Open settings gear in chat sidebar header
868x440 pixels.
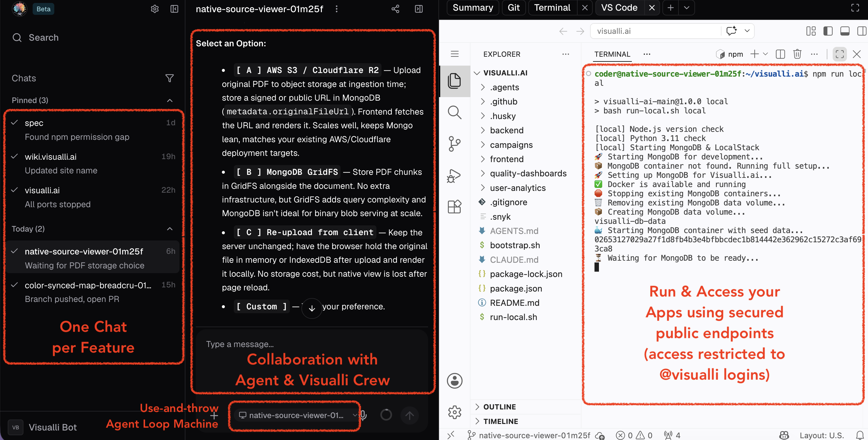pyautogui.click(x=155, y=9)
